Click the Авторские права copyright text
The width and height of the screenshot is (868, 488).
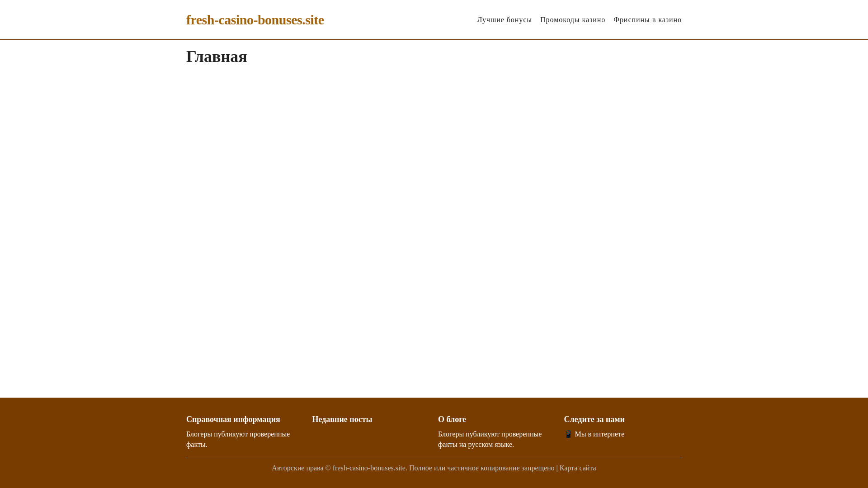413,468
